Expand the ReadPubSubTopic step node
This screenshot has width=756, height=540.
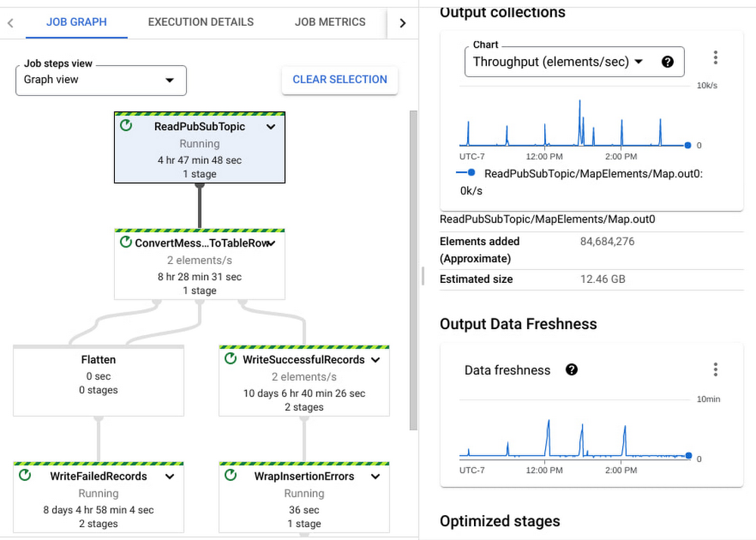[x=271, y=127]
